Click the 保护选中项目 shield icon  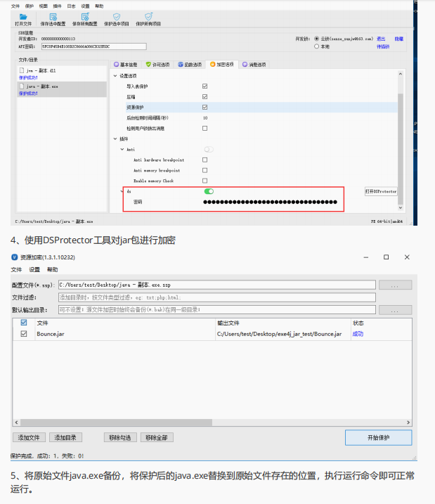(x=116, y=17)
